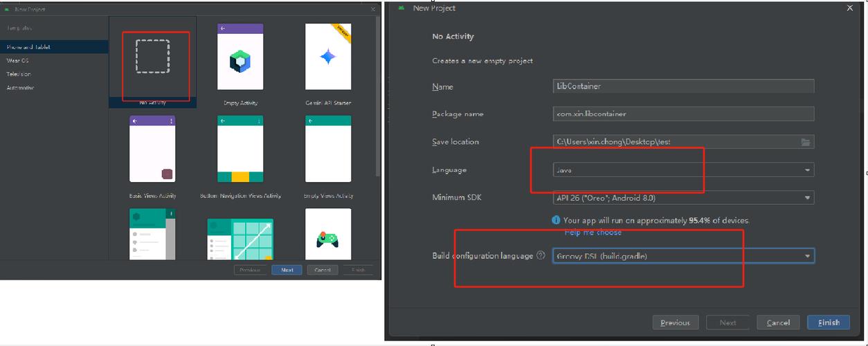Open the Language dropdown showing Java
This screenshot has height=346, width=868.
[683, 170]
